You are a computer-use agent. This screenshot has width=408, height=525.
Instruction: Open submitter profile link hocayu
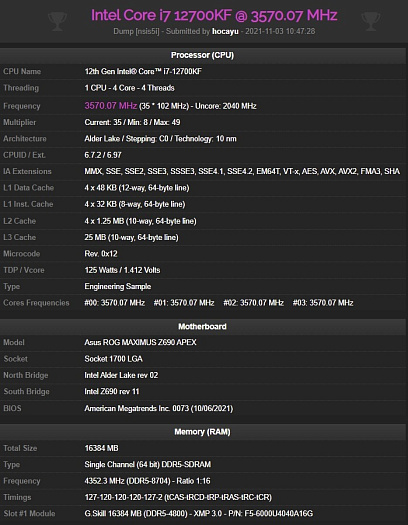(x=225, y=31)
